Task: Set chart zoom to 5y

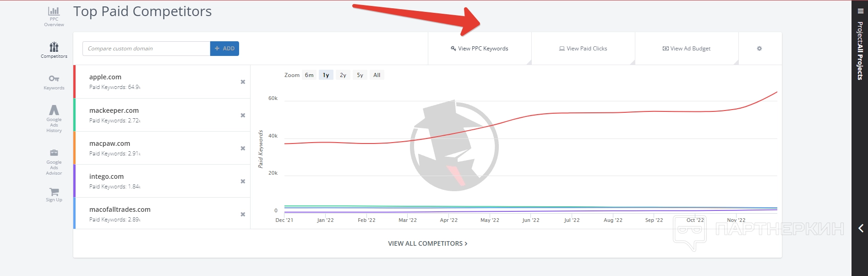Action: [360, 75]
